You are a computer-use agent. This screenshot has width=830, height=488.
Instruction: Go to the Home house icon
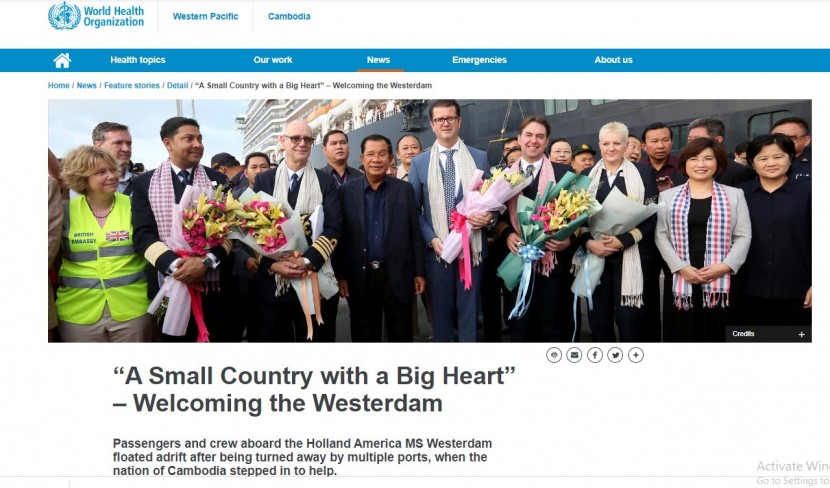click(x=62, y=60)
